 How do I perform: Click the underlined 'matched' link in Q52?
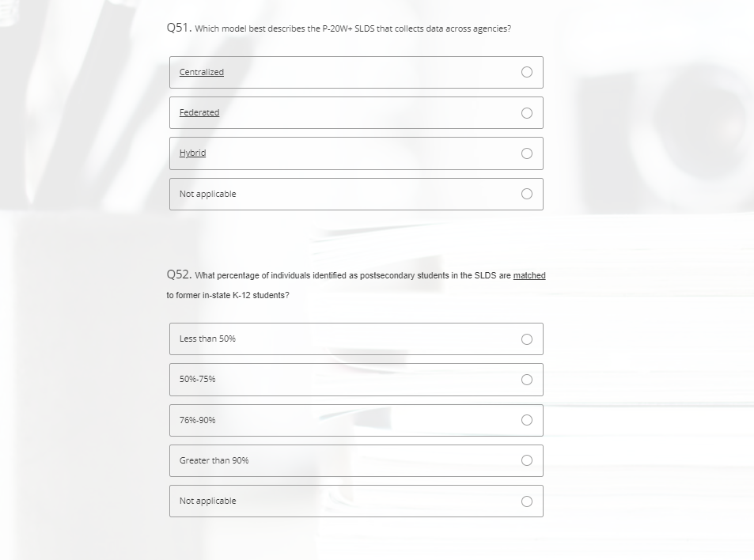click(529, 275)
